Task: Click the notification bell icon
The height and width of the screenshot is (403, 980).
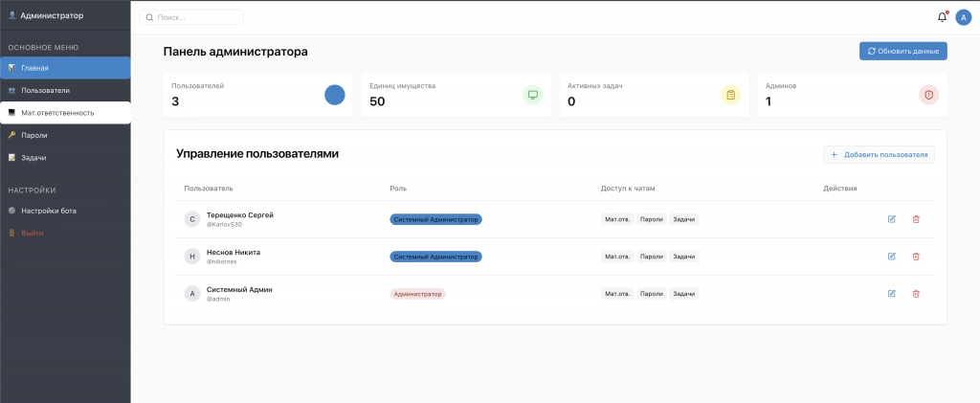Action: [x=942, y=17]
